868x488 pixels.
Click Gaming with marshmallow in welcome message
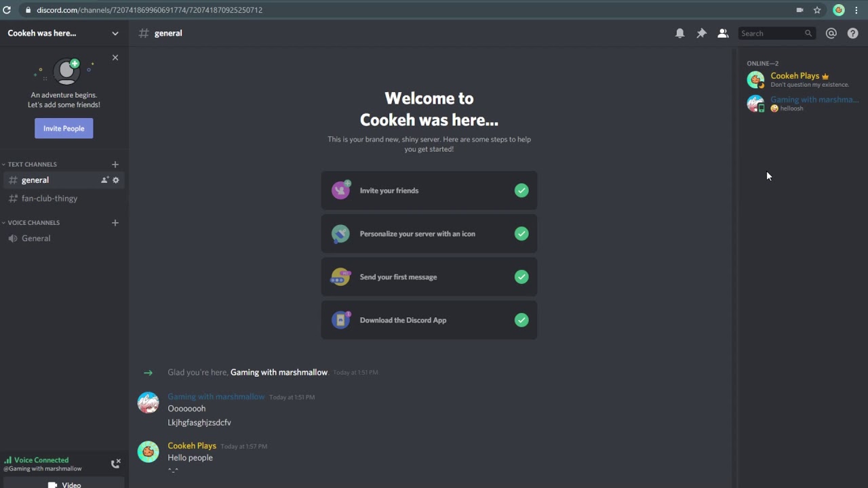tap(279, 372)
